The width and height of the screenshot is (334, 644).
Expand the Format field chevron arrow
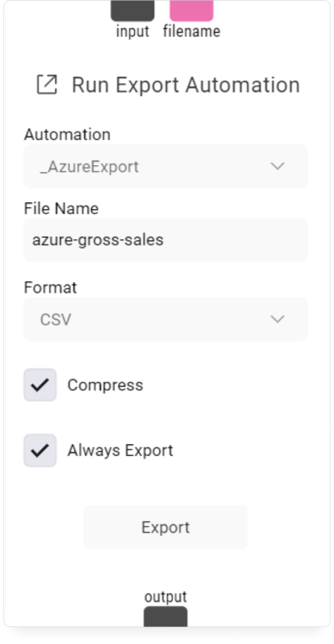277,319
